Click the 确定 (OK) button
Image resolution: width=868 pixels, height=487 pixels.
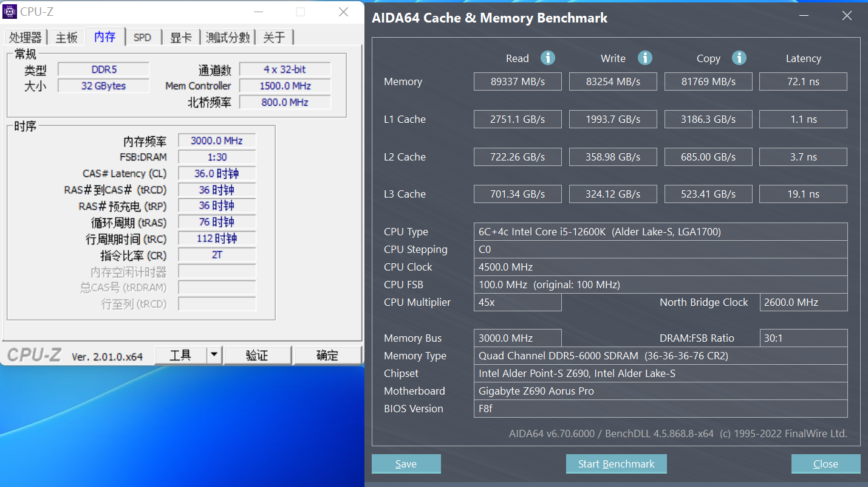pos(327,354)
